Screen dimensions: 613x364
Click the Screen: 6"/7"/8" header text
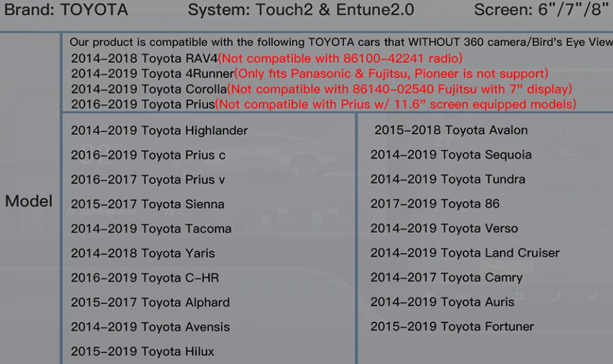tap(541, 10)
